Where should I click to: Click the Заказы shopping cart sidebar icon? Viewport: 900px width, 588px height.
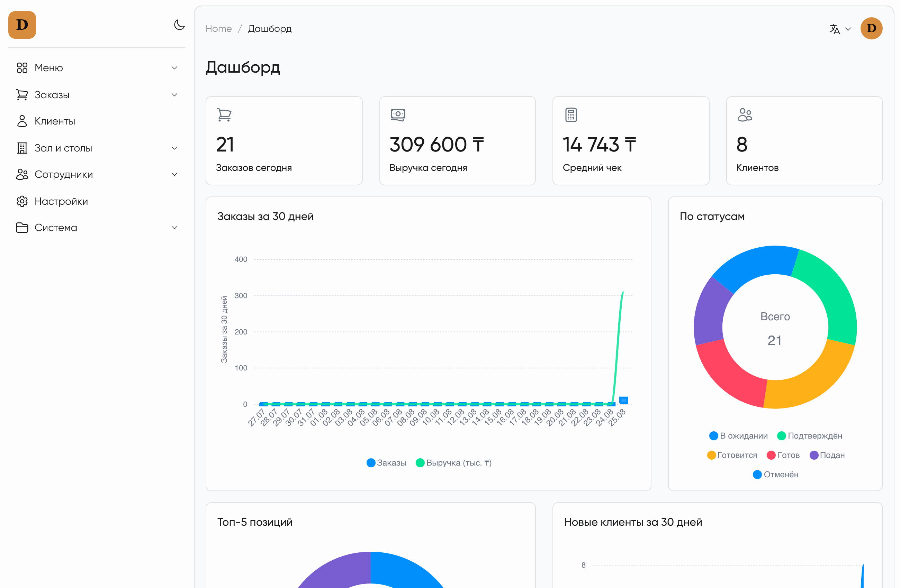click(22, 95)
